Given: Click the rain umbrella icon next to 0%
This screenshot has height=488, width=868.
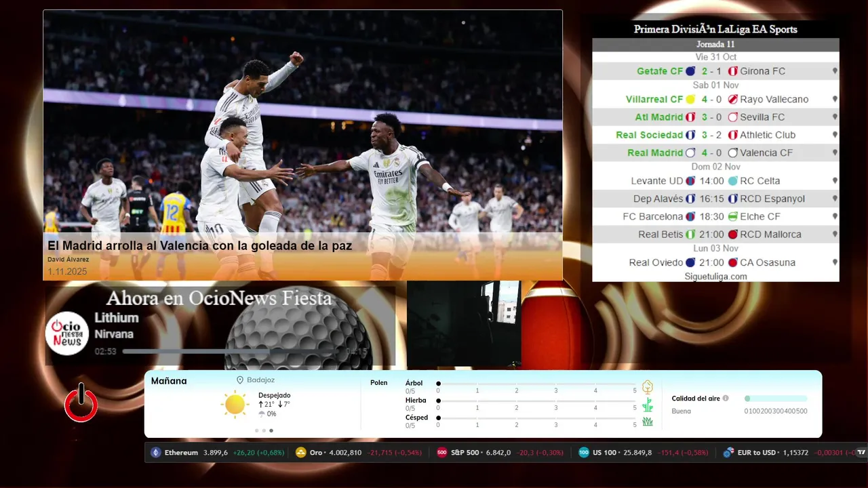Looking at the screenshot, I should [262, 414].
